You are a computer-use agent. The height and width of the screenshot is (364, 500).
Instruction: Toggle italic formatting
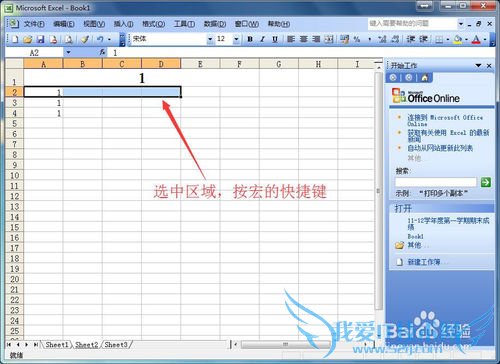262,39
